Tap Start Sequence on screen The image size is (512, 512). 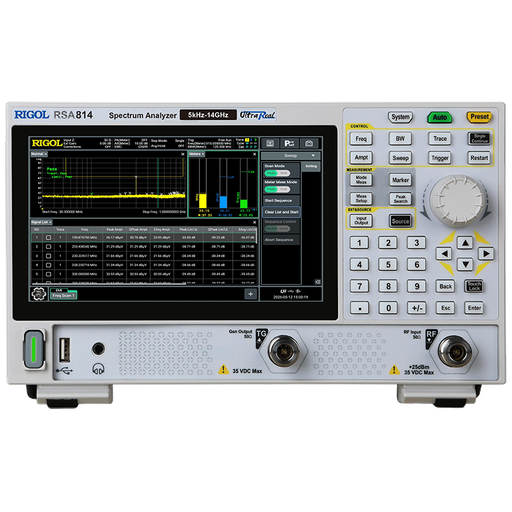[281, 200]
